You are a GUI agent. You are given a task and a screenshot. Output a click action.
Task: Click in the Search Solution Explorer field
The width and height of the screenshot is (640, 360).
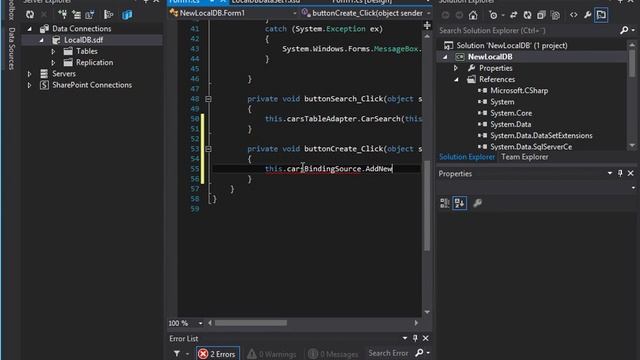coord(527,30)
